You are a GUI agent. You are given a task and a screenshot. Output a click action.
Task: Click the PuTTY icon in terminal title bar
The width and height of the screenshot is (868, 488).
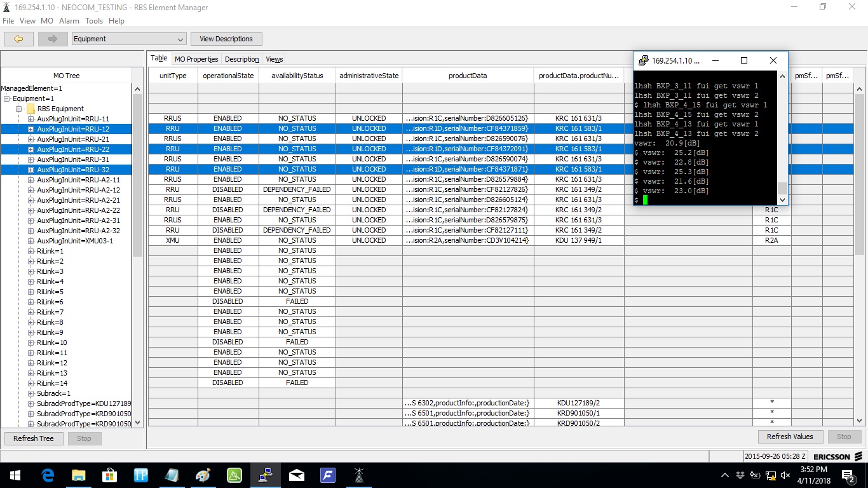click(643, 61)
